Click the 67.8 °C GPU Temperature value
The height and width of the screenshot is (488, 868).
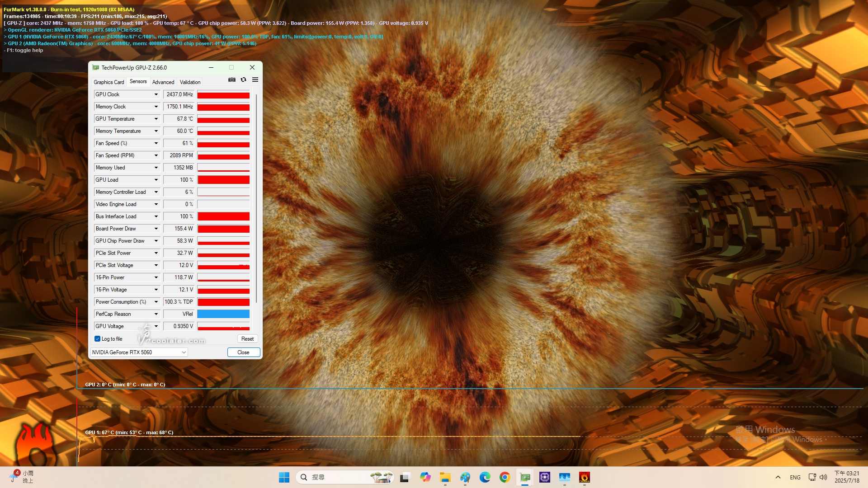[179, 119]
